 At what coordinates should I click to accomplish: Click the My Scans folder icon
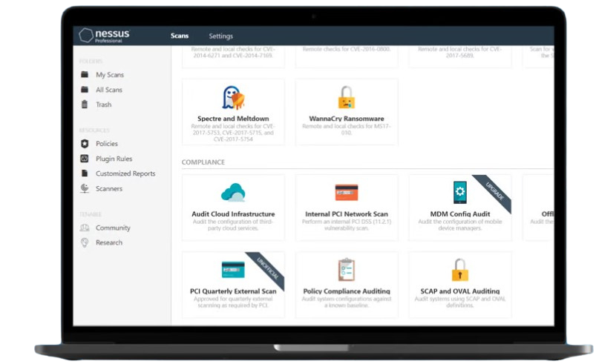tap(85, 74)
